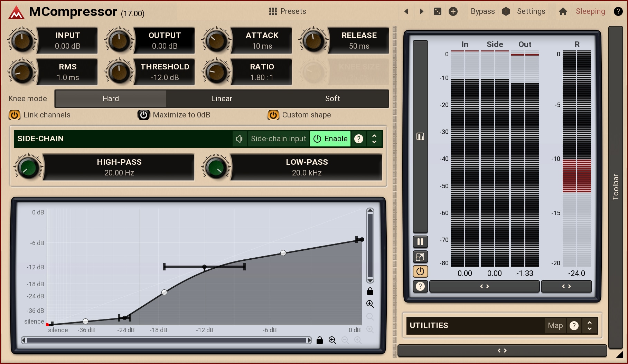Click the randomize dice icon
The image size is (628, 364).
point(437,11)
